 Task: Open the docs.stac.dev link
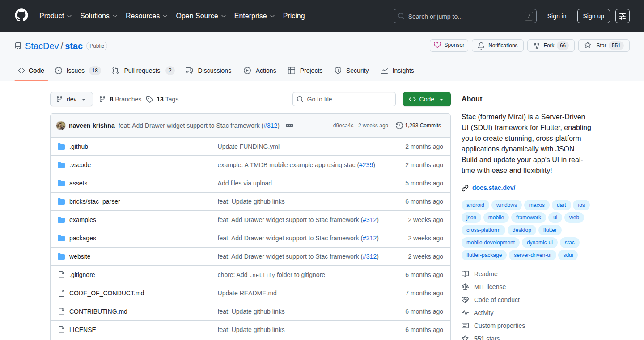pos(494,188)
